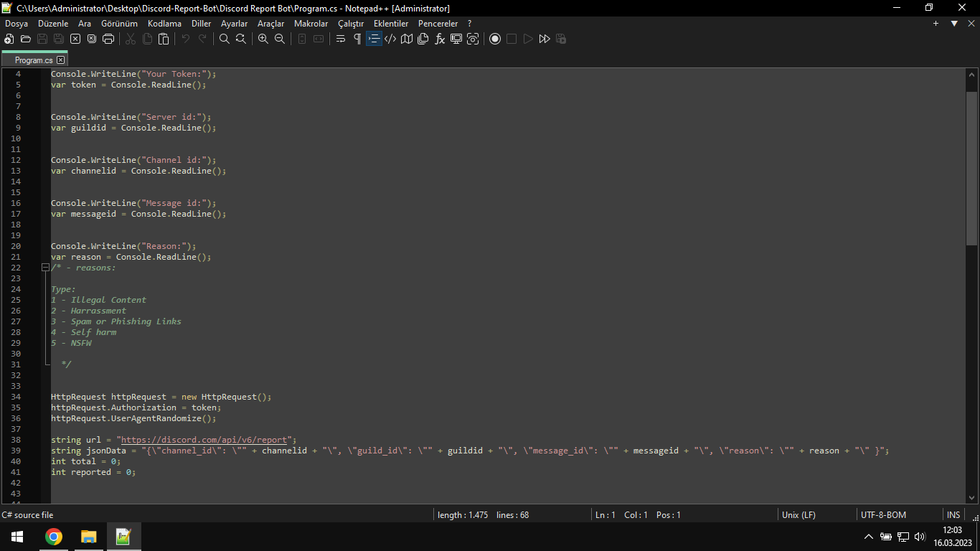The width and height of the screenshot is (980, 551).
Task: Click the length and lines status field
Action: pyautogui.click(x=483, y=515)
